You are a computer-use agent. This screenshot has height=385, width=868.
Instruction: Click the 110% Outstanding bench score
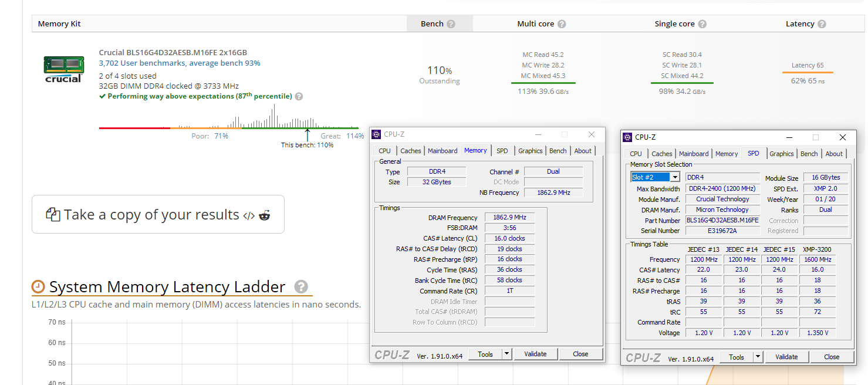440,75
